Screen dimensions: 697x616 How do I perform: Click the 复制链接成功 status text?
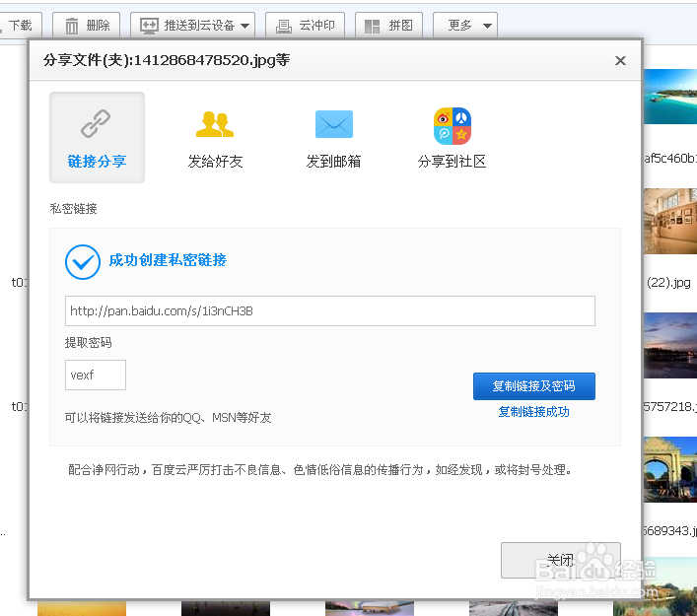(534, 412)
